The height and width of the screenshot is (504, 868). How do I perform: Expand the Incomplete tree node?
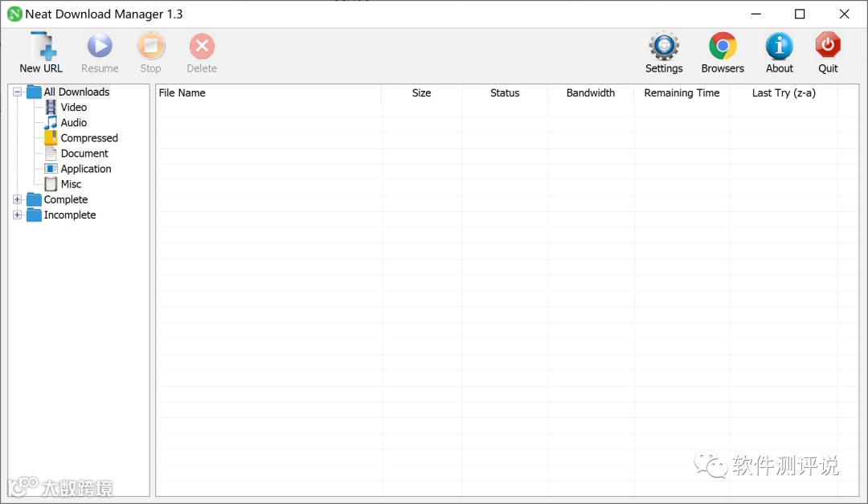pos(17,215)
